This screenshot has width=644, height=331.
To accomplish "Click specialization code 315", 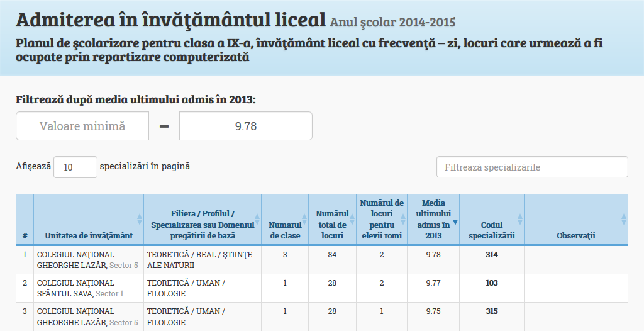I will [492, 311].
